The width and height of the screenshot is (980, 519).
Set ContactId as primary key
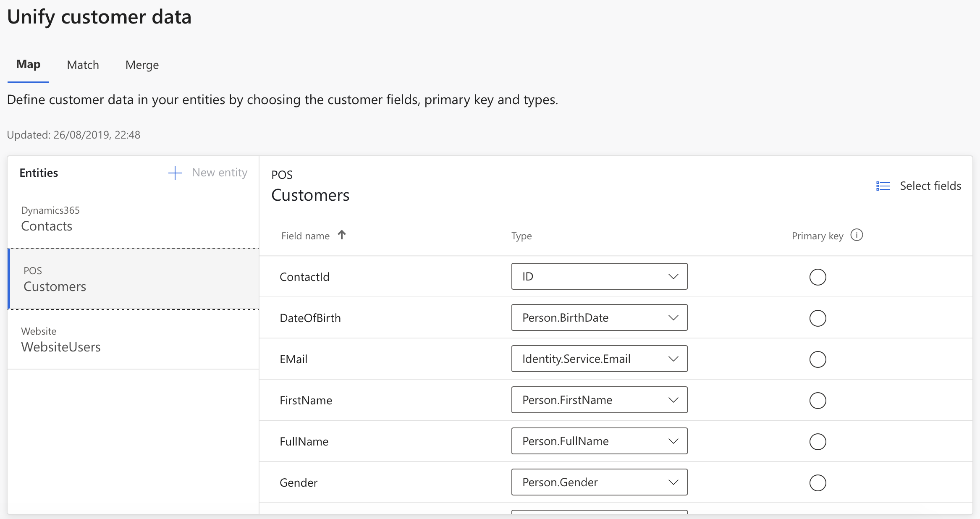click(818, 277)
